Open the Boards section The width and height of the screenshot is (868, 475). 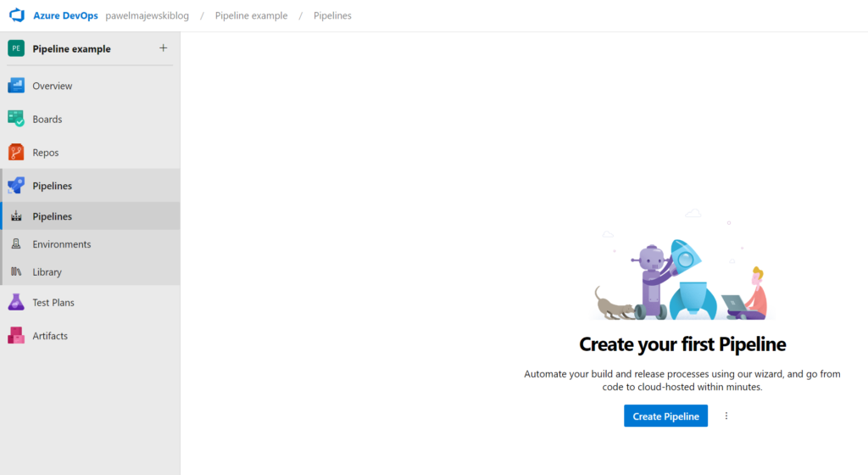click(90, 119)
